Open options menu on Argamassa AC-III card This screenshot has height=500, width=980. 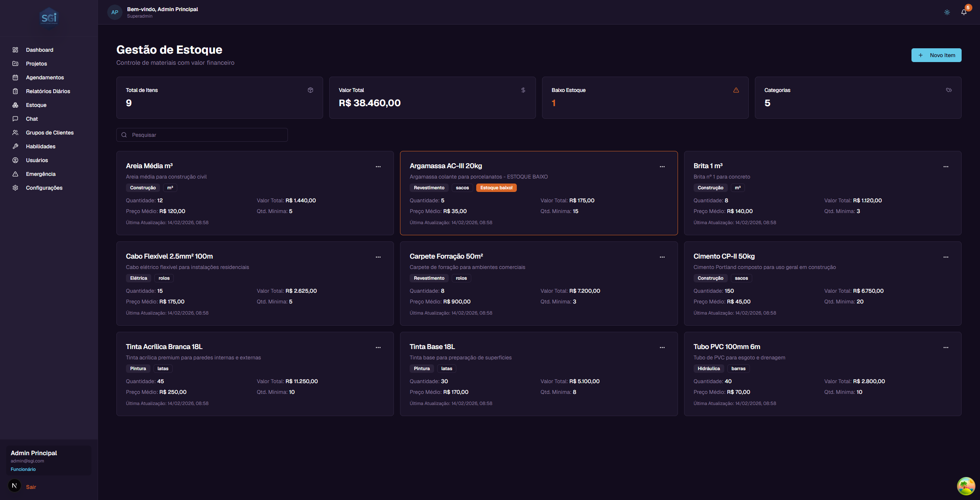click(662, 167)
